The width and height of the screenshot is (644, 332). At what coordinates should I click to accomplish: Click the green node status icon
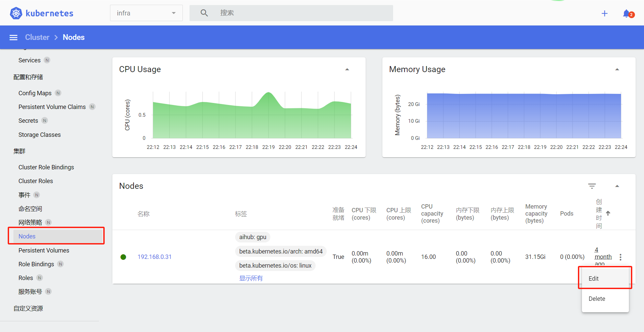click(x=123, y=257)
